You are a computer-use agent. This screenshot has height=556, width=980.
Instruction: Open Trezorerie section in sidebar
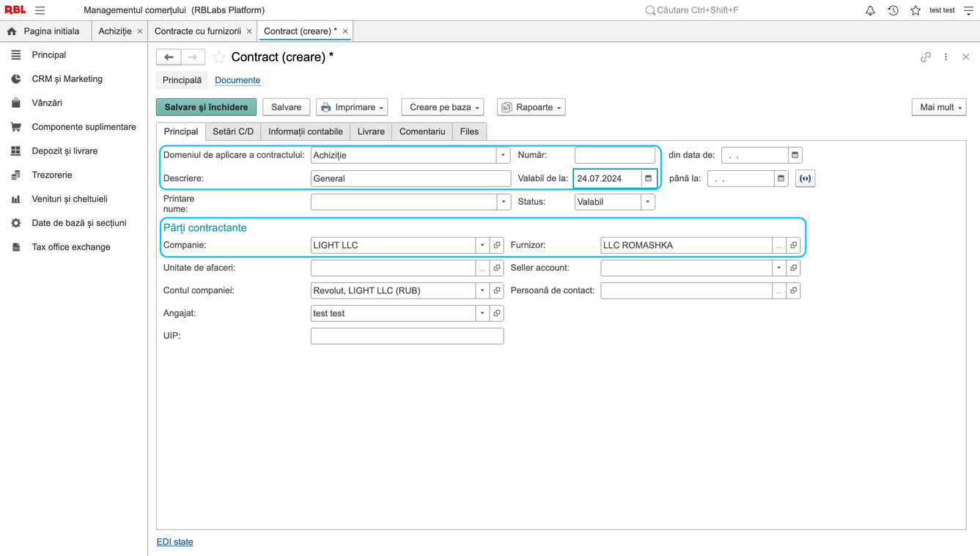[x=52, y=175]
